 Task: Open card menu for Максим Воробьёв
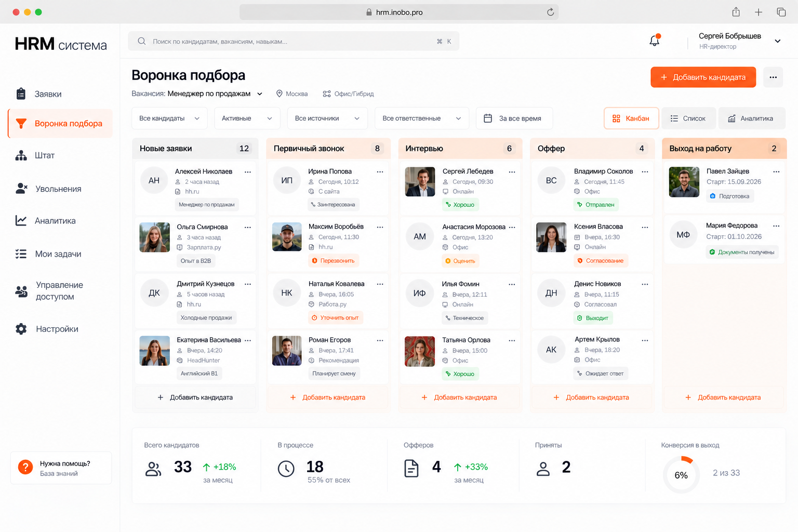tap(380, 227)
